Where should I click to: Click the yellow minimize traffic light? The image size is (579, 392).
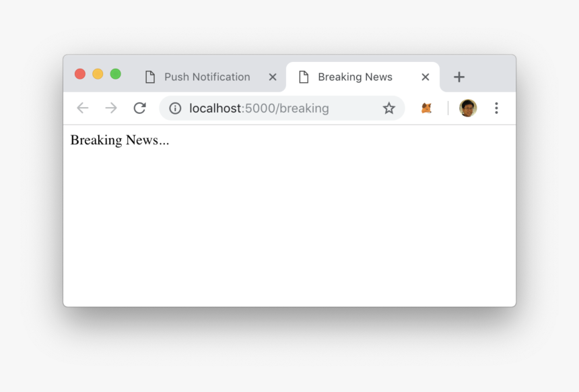[x=98, y=73]
